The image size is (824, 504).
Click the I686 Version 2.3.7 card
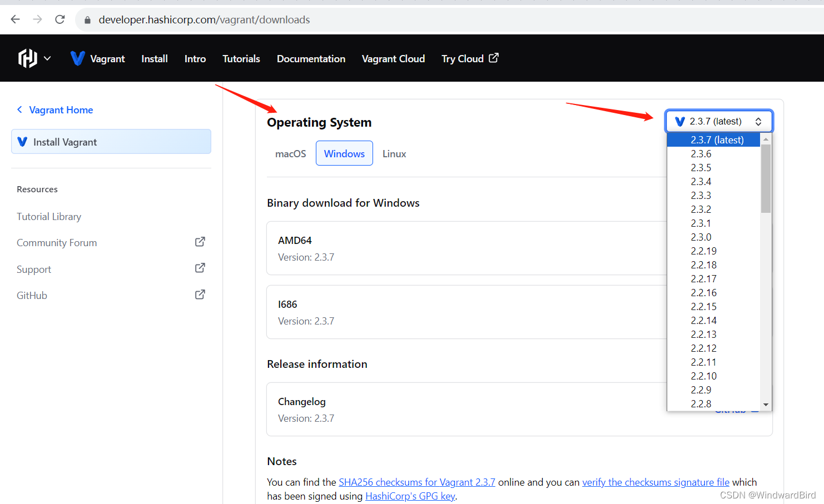(x=466, y=312)
